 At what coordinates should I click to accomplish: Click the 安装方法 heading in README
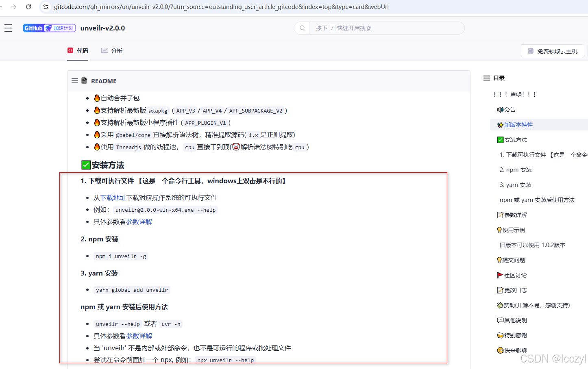(103, 165)
